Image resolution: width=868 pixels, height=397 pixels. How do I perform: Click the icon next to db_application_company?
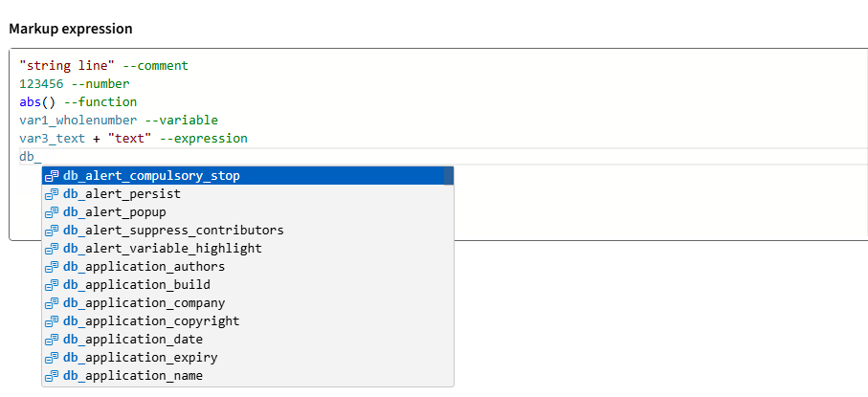point(52,303)
